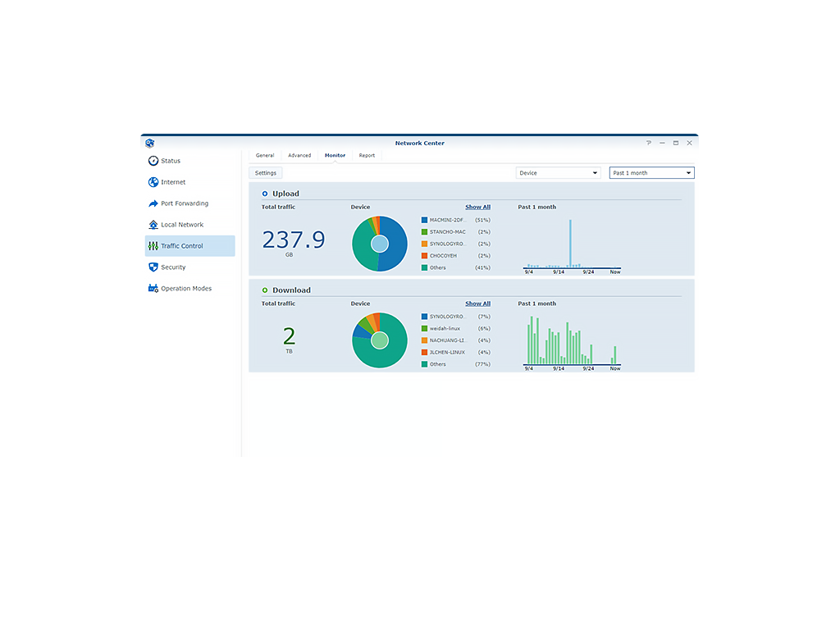Click Show All in Upload section

[478, 207]
